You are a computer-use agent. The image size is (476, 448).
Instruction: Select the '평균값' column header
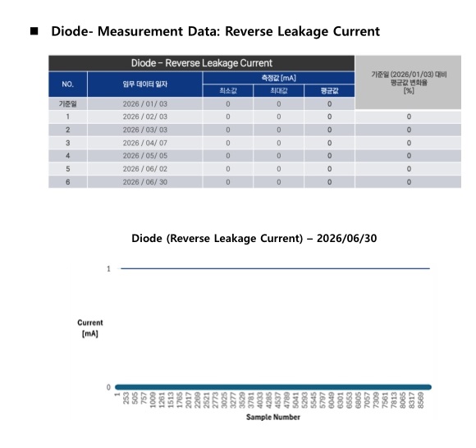[x=329, y=91]
